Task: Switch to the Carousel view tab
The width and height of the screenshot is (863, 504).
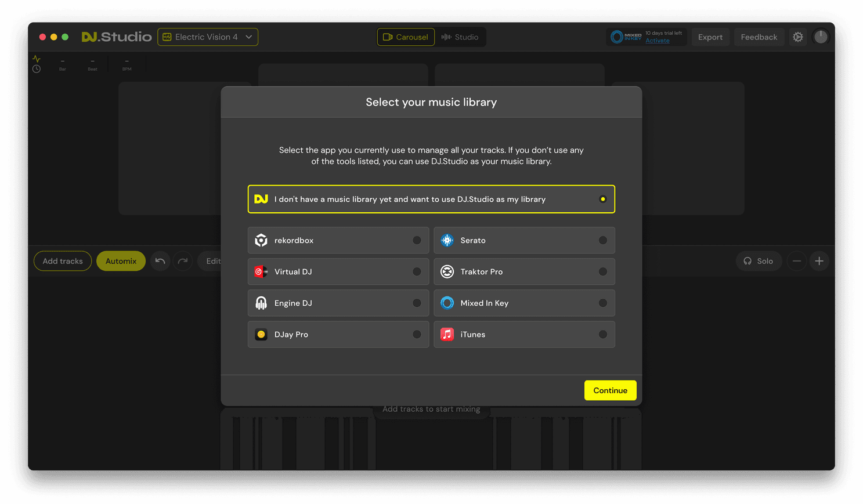Action: (x=406, y=37)
